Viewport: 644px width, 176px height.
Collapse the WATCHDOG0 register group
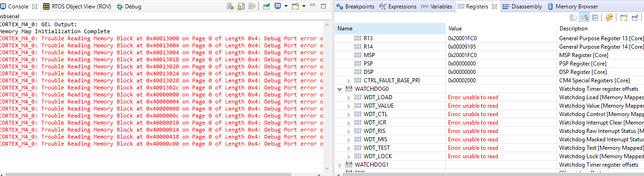pyautogui.click(x=339, y=89)
